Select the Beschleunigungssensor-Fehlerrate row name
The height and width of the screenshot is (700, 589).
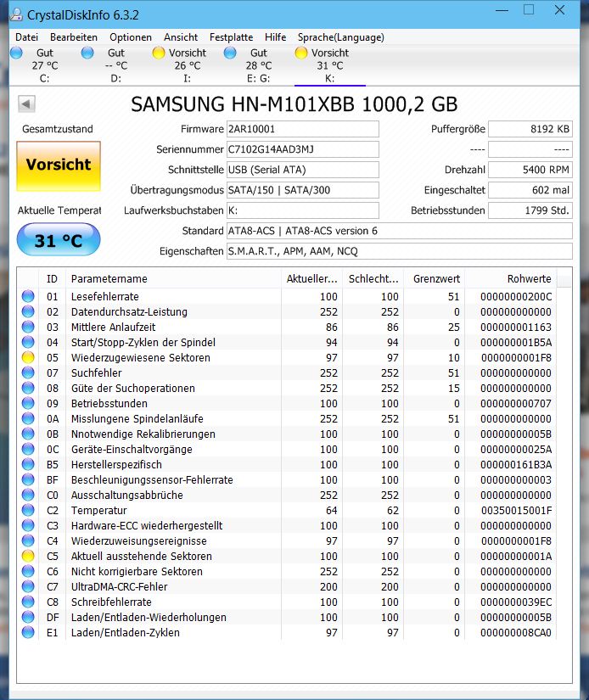point(152,480)
